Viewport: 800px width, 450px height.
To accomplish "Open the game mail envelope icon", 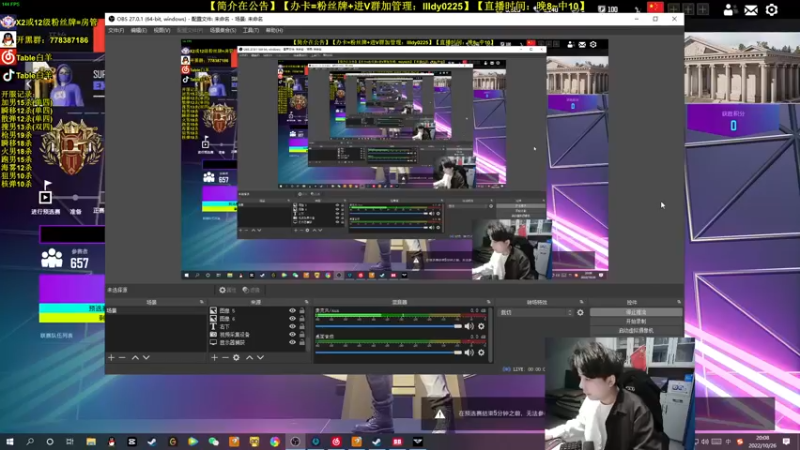I will [751, 10].
